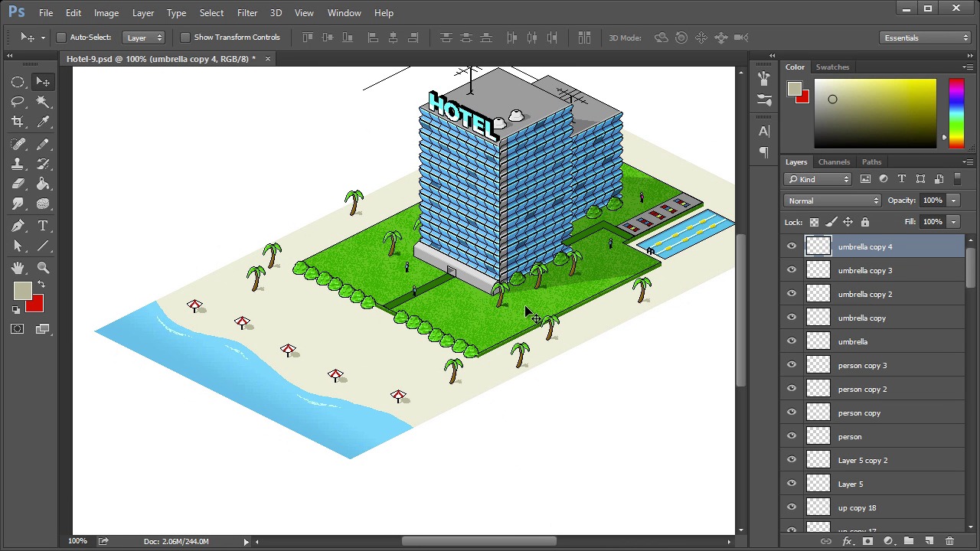The image size is (980, 551).
Task: Select the Hand tool
Action: coord(18,267)
